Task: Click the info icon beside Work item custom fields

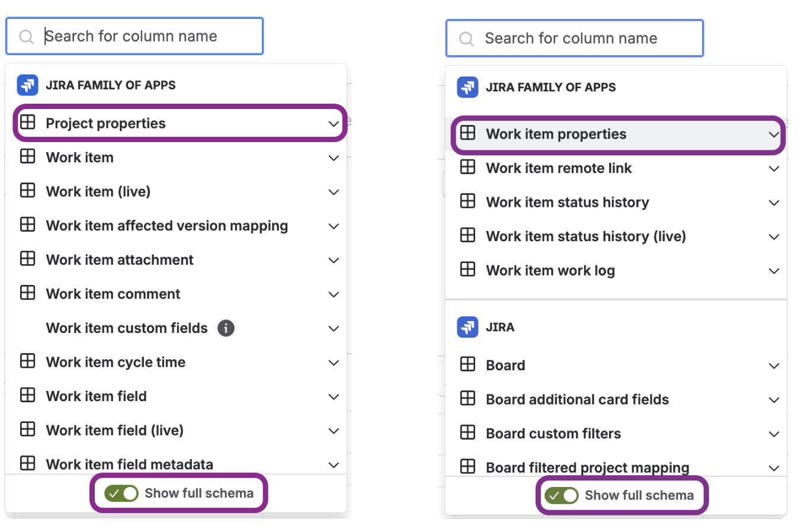Action: (226, 328)
